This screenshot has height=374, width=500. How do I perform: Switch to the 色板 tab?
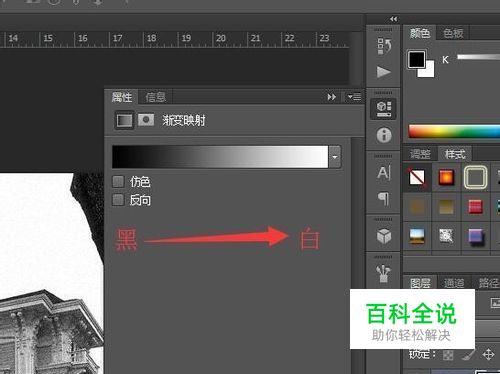click(453, 33)
